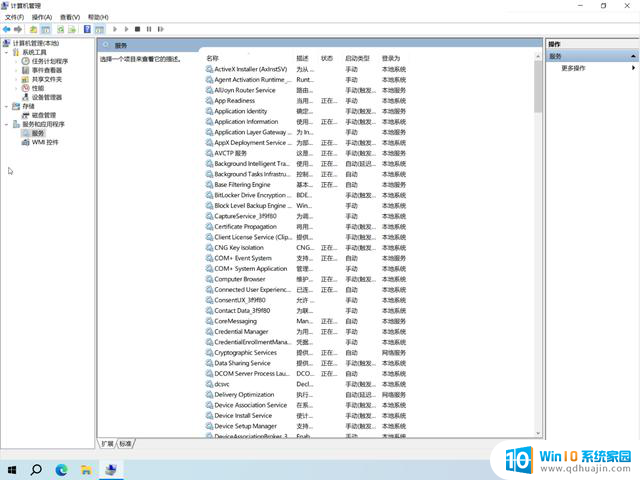This screenshot has height=480, width=640.
Task: Select the Cryptographic Services row
Action: pos(306,353)
